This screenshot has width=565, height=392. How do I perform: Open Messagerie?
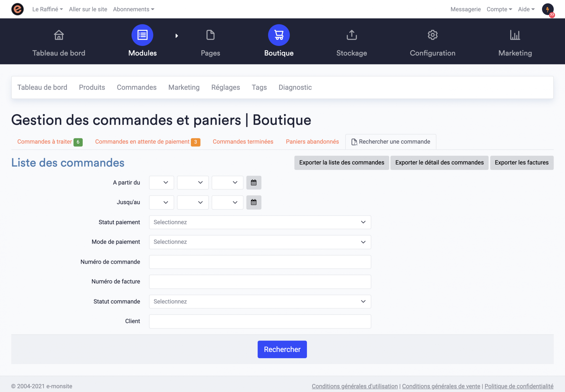(x=466, y=9)
